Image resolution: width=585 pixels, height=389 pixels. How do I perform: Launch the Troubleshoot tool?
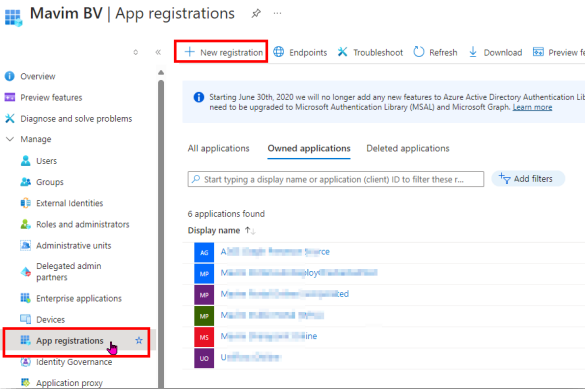click(x=370, y=52)
